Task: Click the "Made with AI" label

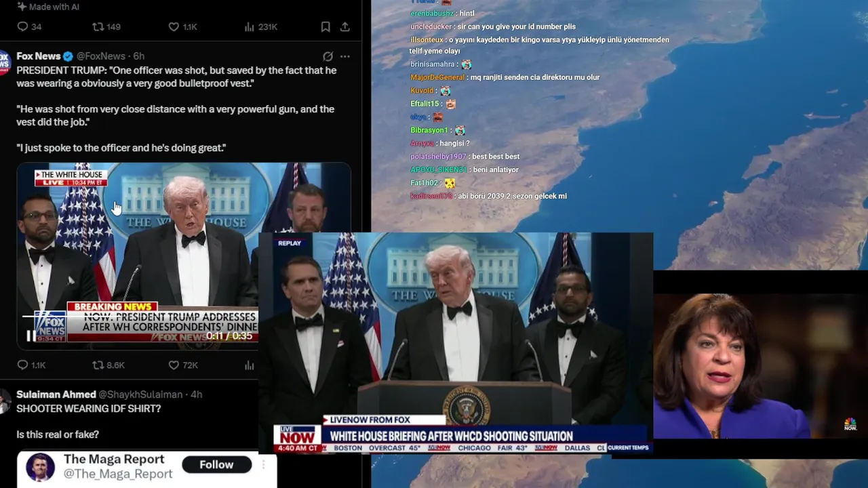Action: point(48,6)
